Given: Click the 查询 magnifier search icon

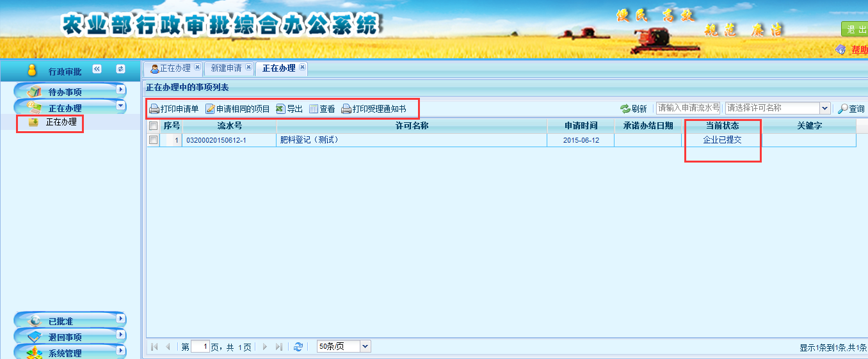Looking at the screenshot, I should pyautogui.click(x=843, y=109).
